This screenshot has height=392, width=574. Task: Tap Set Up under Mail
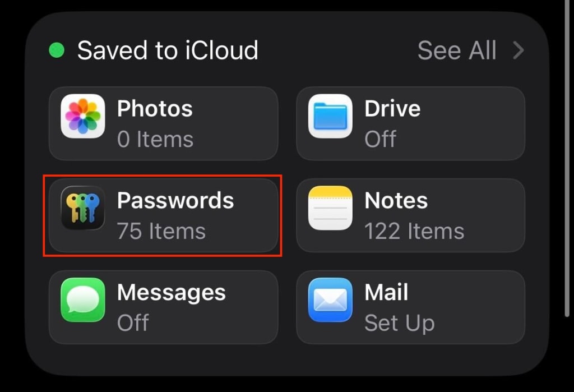pos(399,323)
